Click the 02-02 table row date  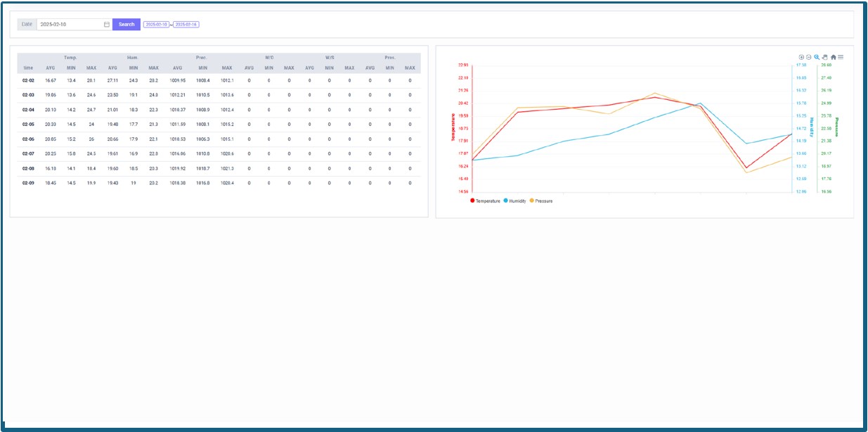tap(28, 81)
